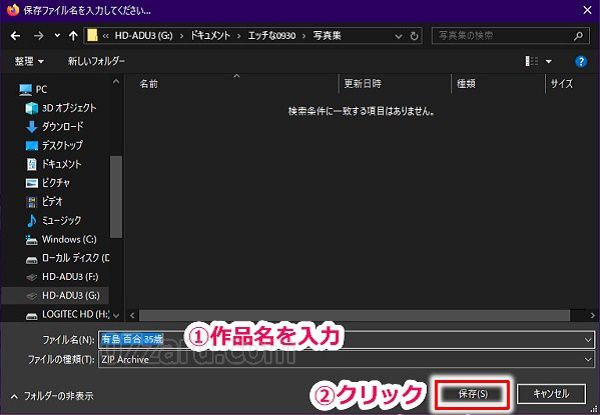Click the エッチな0930 breadcrumb segment
600x415 pixels.
point(272,36)
